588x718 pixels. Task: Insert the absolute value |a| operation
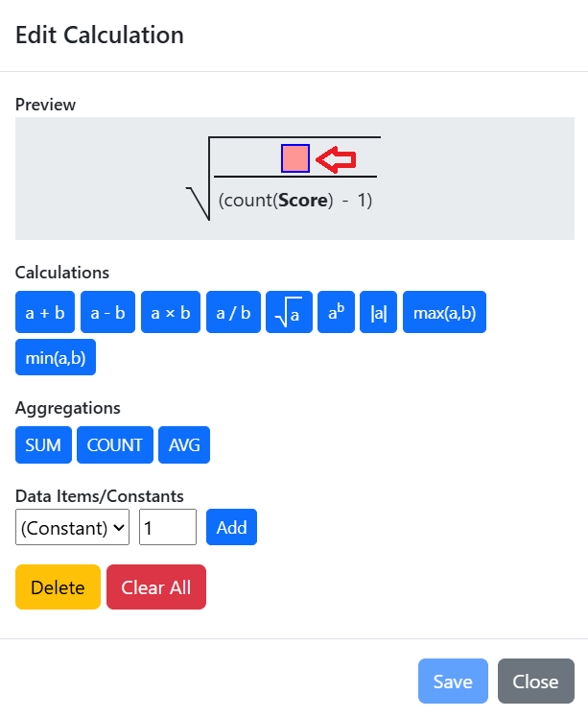pyautogui.click(x=379, y=312)
